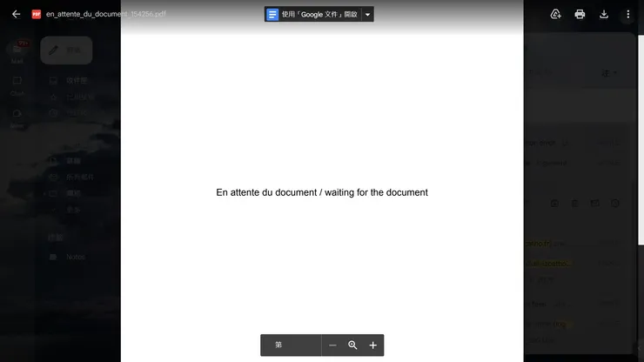Image resolution: width=644 pixels, height=362 pixels.
Task: Add file to Google Drive
Action: pyautogui.click(x=556, y=14)
